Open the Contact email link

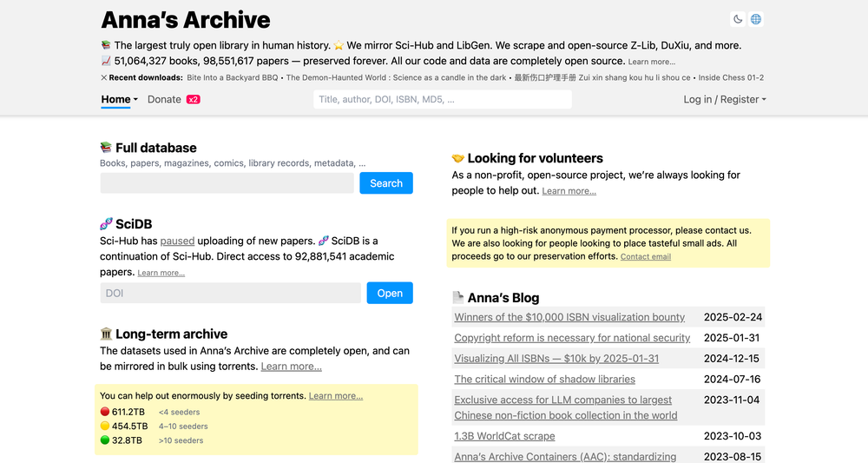pyautogui.click(x=646, y=257)
